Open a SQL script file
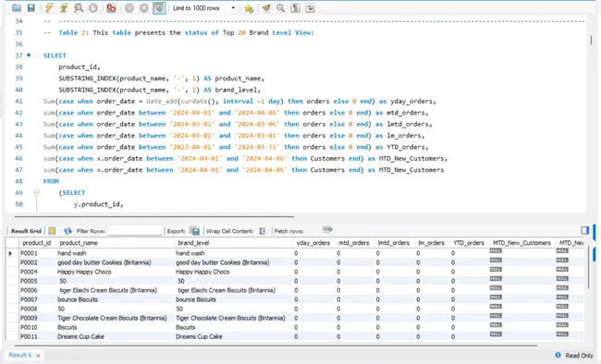 (x=17, y=7)
